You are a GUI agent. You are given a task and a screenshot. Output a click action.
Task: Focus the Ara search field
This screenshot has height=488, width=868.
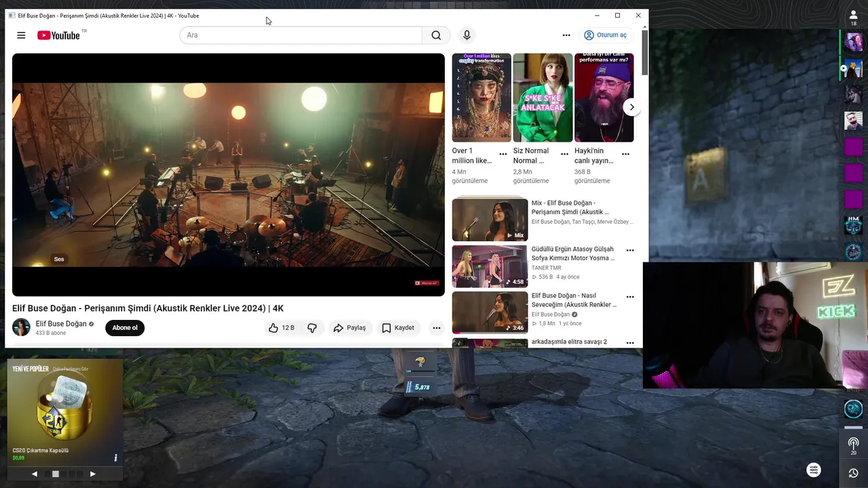(301, 35)
